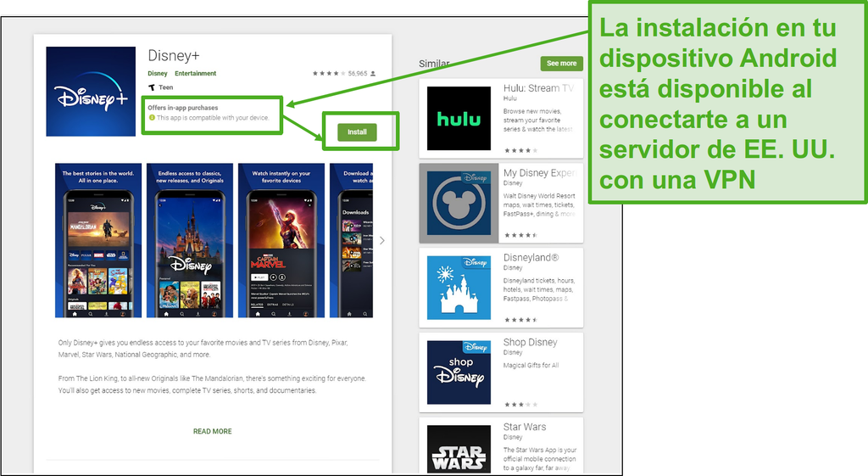The image size is (868, 476).
Task: Click the Disneyland card star rating
Action: click(521, 320)
